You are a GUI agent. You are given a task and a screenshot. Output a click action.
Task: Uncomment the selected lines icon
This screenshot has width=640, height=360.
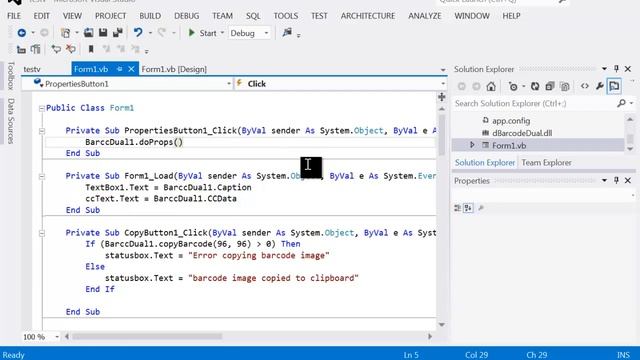[x=71, y=49]
